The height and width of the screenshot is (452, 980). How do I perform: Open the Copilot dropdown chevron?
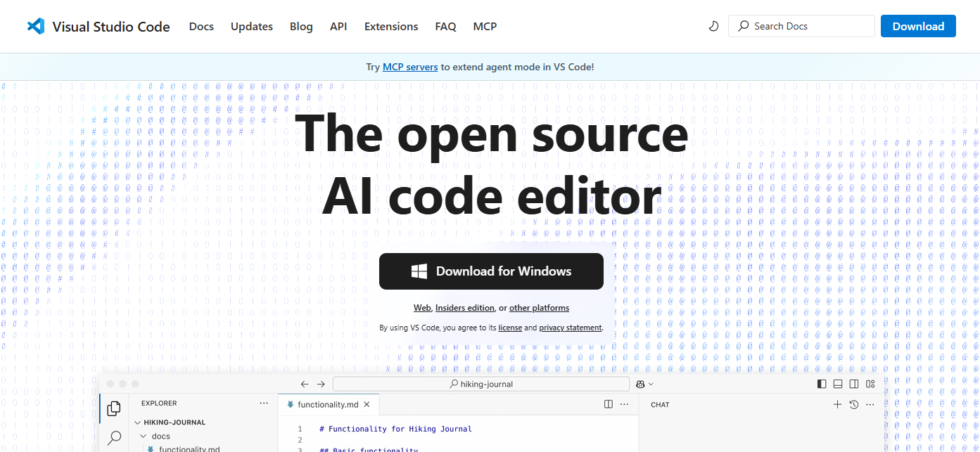tap(651, 384)
